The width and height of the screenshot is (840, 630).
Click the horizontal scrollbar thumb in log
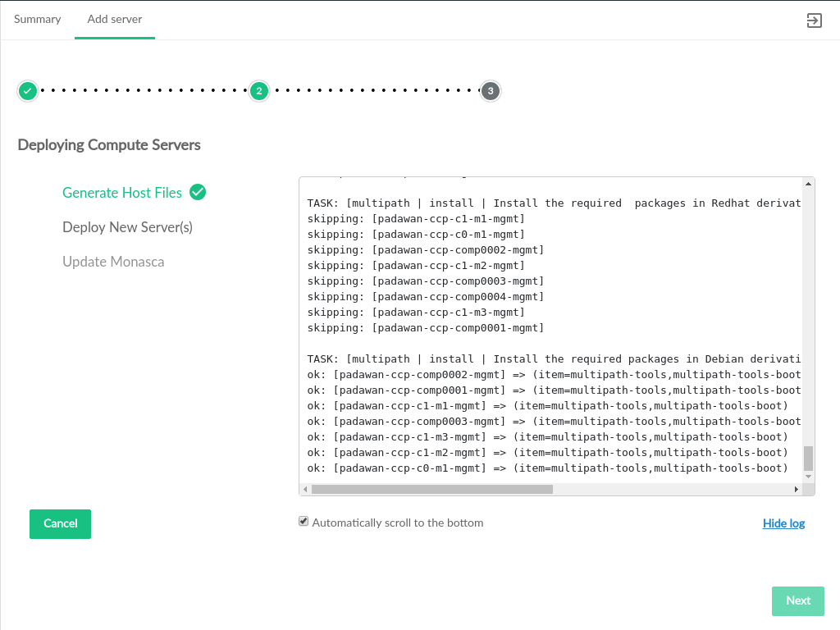pos(432,489)
